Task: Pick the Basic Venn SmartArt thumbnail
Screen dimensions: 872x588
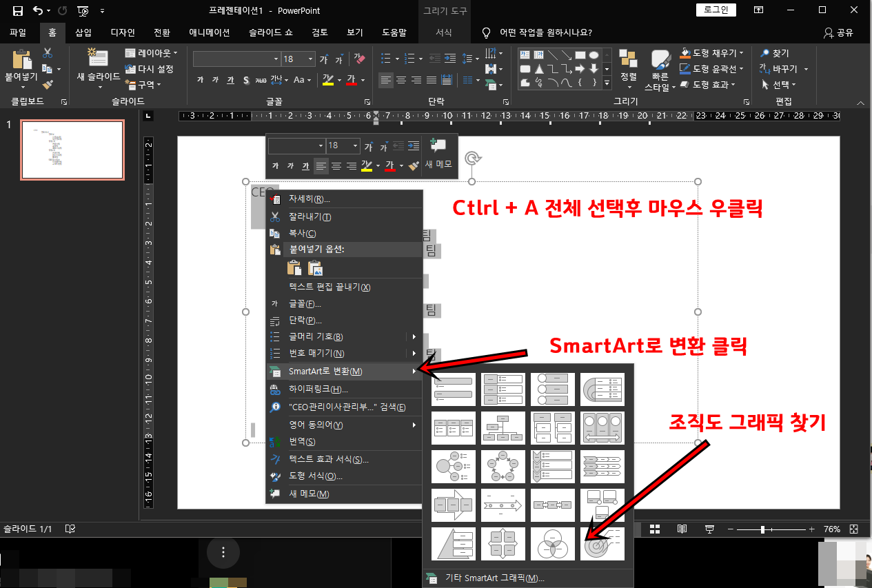Action: (x=553, y=544)
